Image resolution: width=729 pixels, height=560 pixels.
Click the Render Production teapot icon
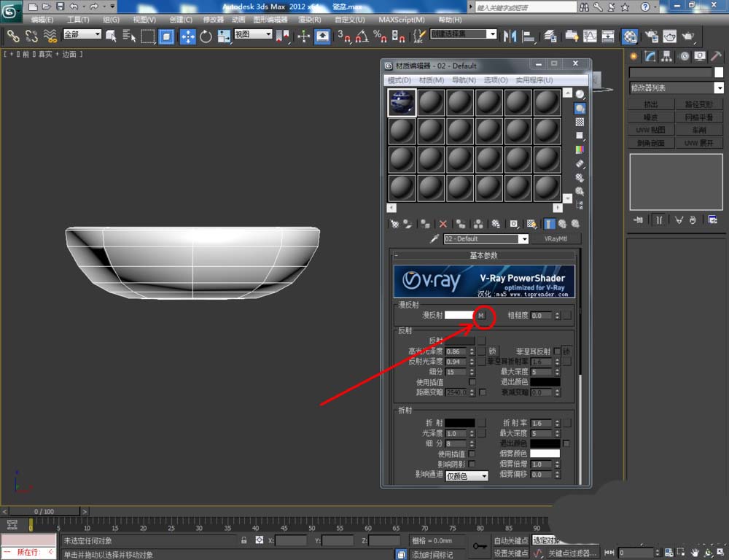point(687,36)
